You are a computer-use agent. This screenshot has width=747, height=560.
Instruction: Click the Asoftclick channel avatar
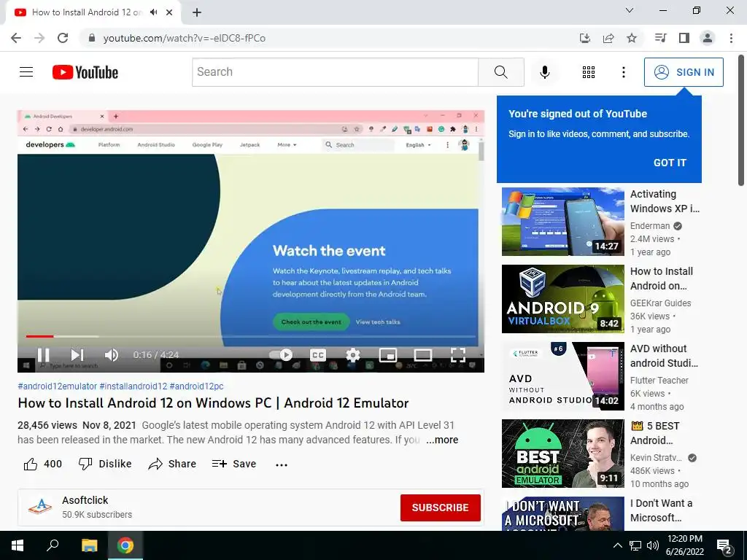tap(39, 507)
